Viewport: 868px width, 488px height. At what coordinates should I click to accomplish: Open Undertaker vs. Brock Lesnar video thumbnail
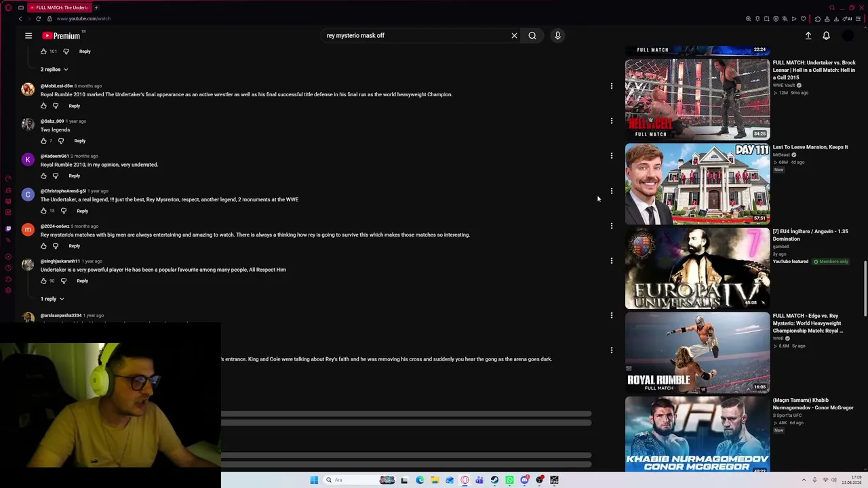[697, 99]
